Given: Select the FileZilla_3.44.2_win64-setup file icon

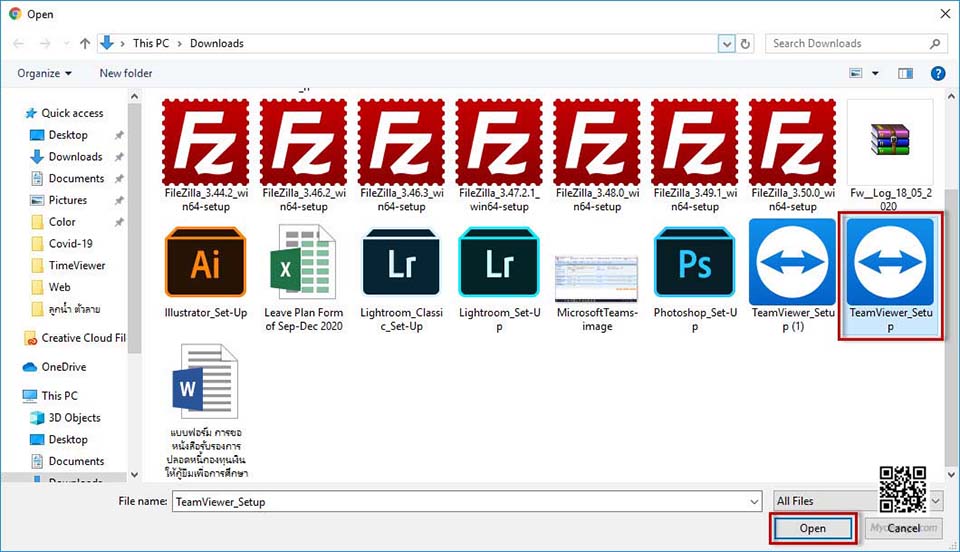Looking at the screenshot, I should pos(206,142).
